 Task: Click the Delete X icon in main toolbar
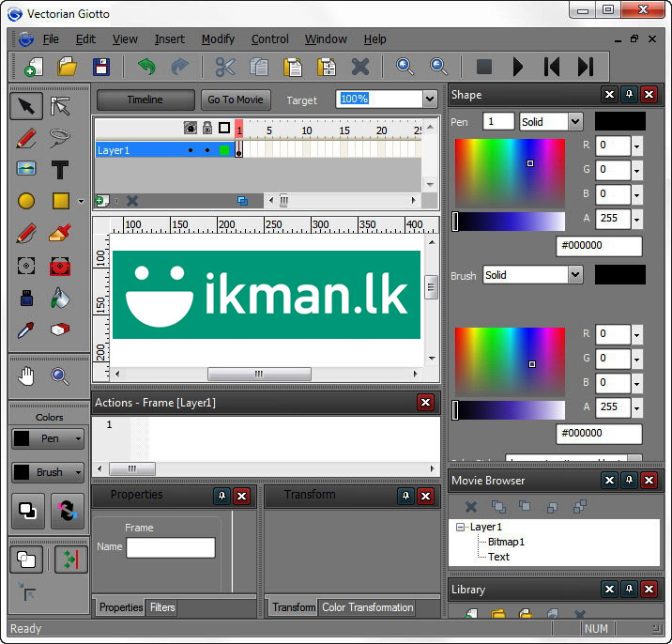[360, 67]
